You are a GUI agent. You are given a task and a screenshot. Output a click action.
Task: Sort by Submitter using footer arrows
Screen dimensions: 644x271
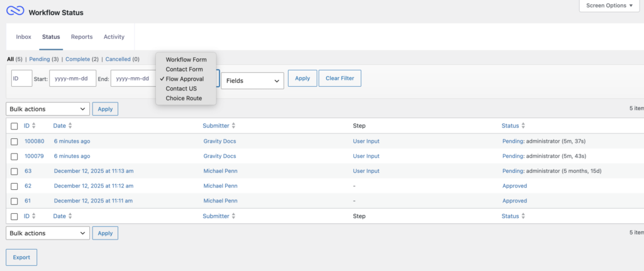click(x=233, y=216)
